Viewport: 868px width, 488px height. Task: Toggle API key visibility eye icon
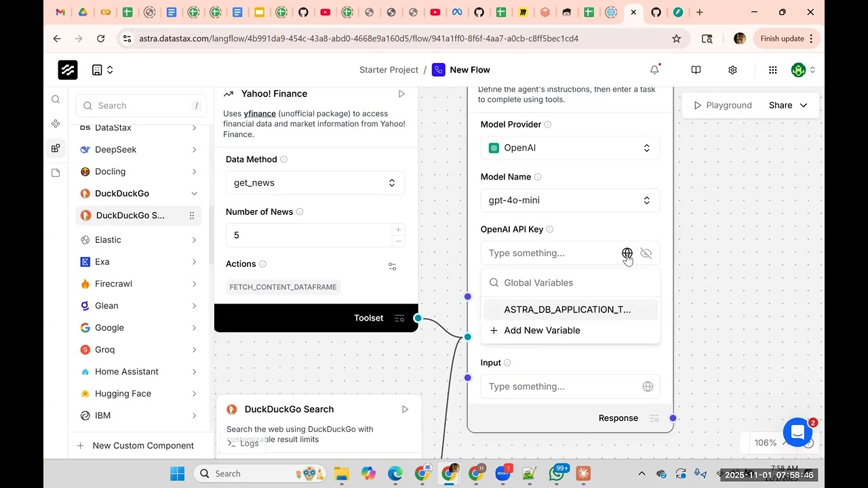point(646,253)
